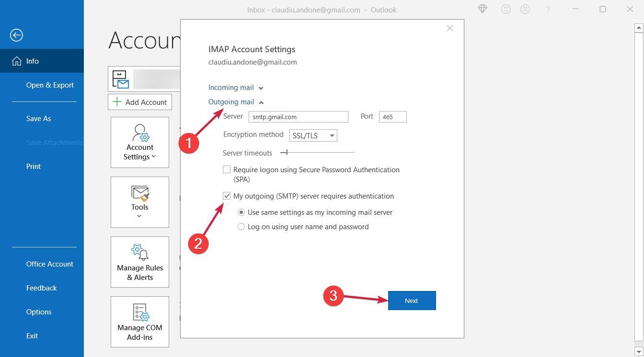Uncheck My outgoing SMTP server requires authentication
Screen dimensions: 644x357
coord(227,196)
